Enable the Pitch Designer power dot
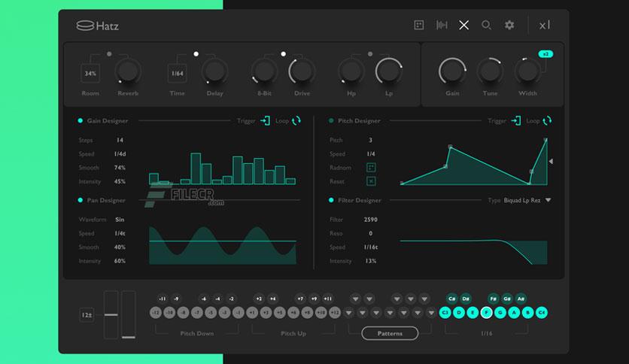 [x=331, y=120]
